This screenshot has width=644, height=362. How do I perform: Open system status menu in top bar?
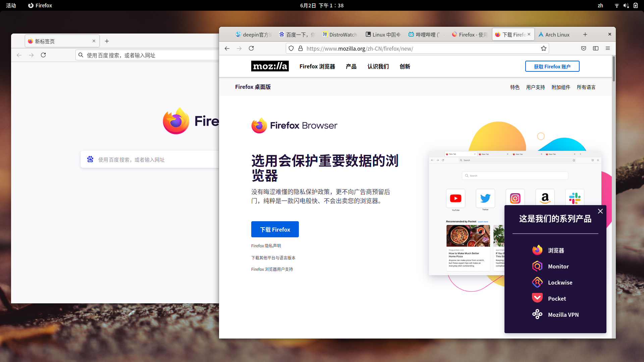(x=626, y=5)
